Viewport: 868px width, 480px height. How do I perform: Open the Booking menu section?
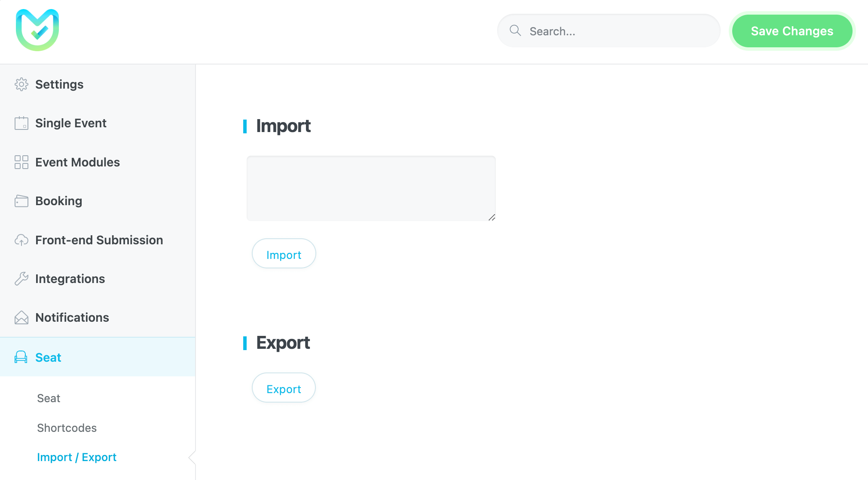coord(59,201)
